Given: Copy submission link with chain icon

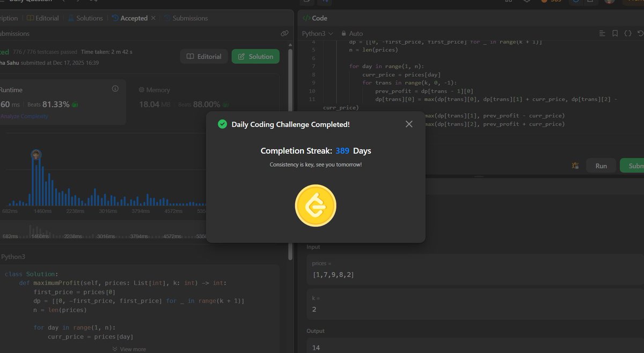Looking at the screenshot, I should tap(284, 33).
